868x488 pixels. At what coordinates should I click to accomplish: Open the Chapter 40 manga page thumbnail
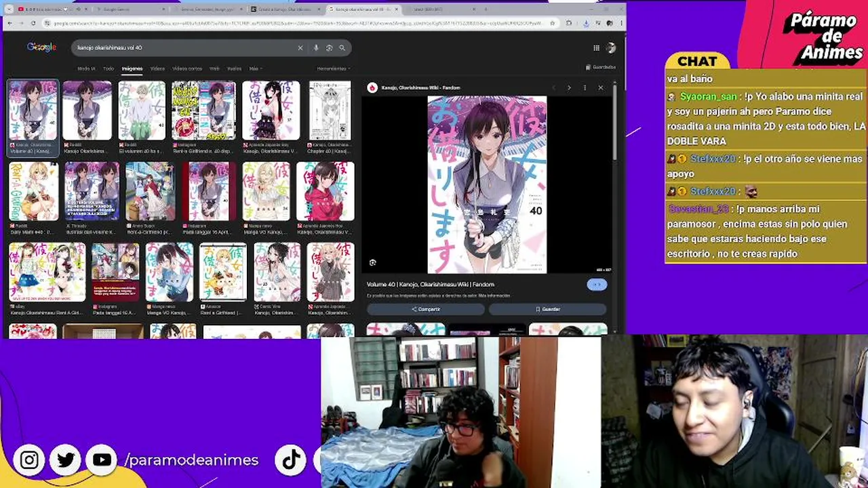tap(330, 110)
